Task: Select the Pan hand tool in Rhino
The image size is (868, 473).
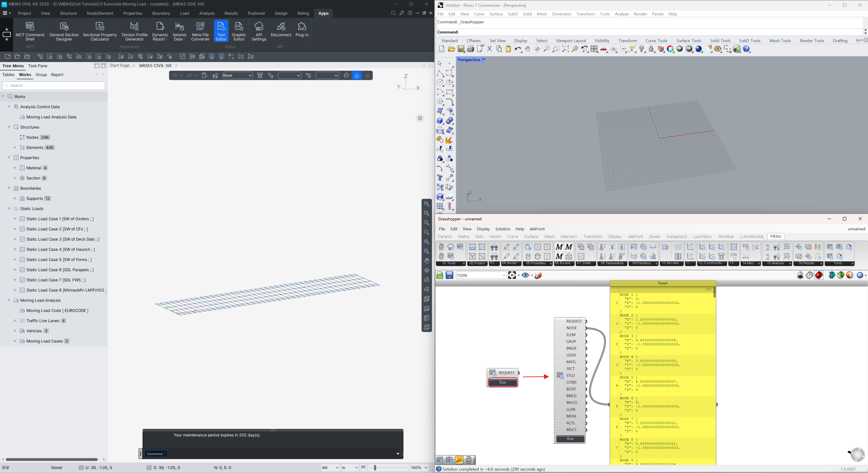Action: (527, 49)
